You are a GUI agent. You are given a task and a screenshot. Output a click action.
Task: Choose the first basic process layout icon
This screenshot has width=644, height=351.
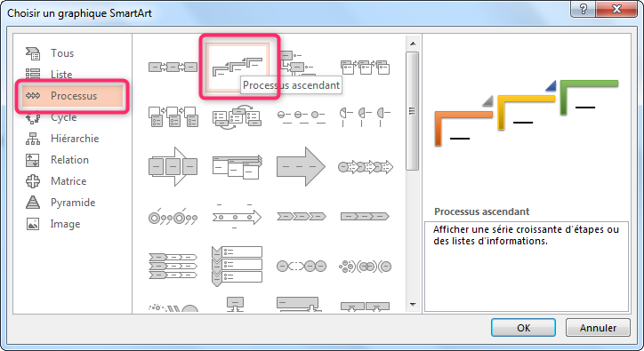[x=173, y=67]
